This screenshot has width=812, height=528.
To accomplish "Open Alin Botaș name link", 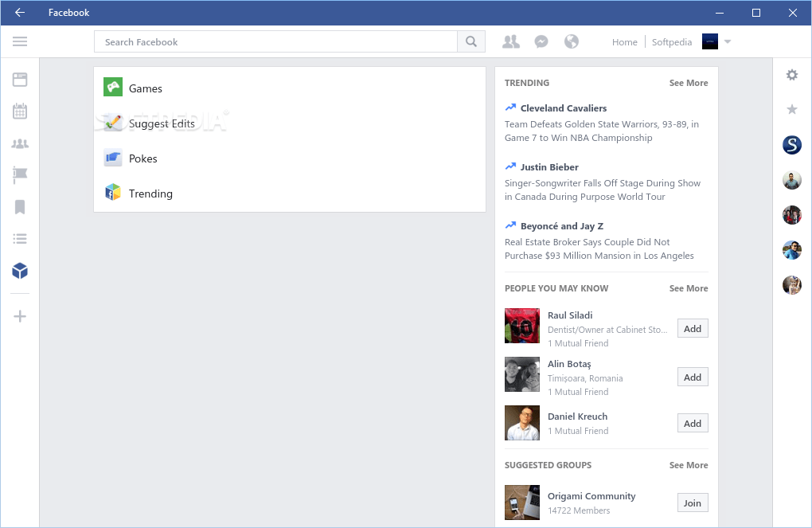I will click(569, 364).
